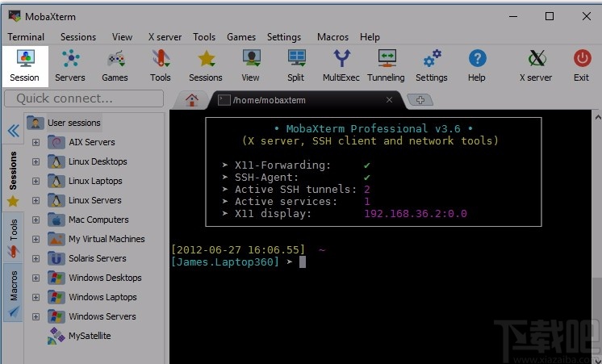The height and width of the screenshot is (364, 602).
Task: Open the Sessions menu in menu bar
Action: pos(78,37)
